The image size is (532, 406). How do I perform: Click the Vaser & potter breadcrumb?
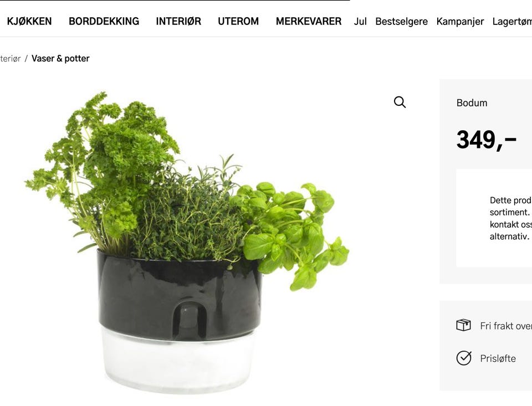click(x=60, y=58)
